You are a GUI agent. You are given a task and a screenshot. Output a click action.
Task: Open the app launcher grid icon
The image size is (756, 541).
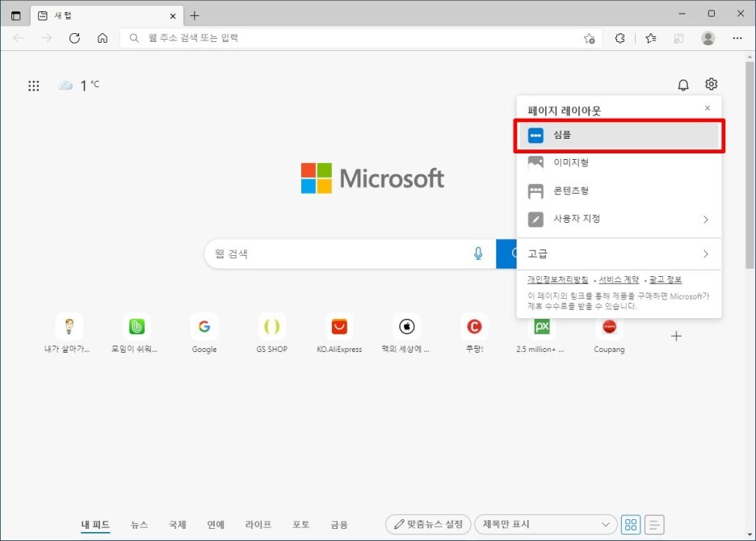(x=33, y=86)
